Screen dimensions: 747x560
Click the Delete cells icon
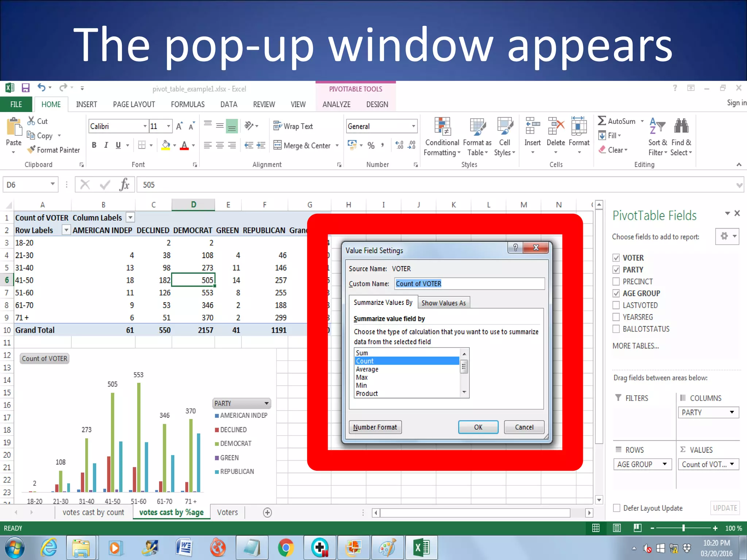pos(556,126)
